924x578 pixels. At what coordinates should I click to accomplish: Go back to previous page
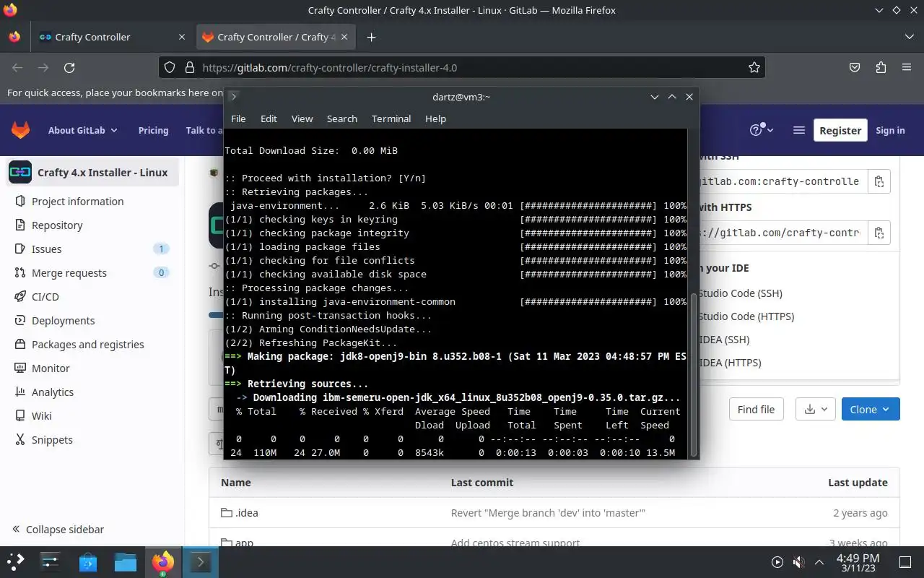point(17,67)
